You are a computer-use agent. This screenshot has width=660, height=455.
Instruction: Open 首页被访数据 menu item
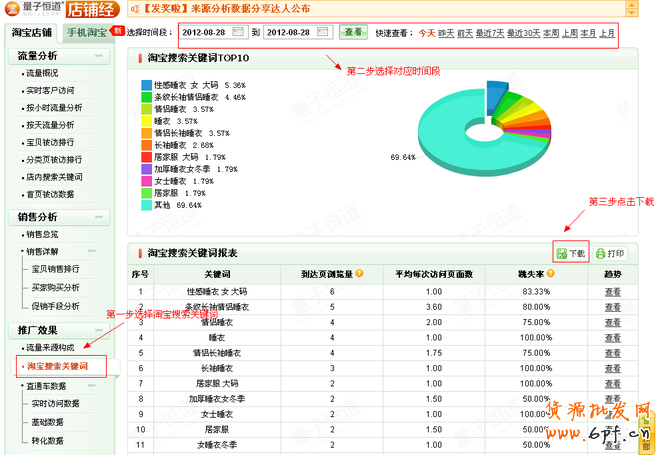point(50,194)
